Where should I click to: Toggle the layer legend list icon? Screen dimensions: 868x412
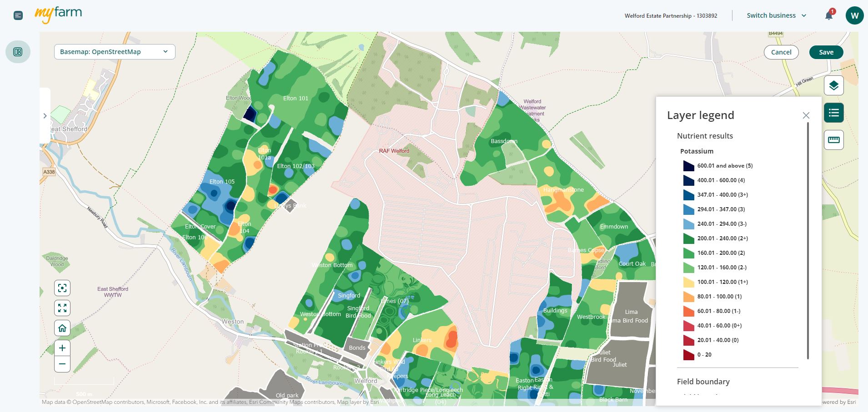(x=833, y=113)
